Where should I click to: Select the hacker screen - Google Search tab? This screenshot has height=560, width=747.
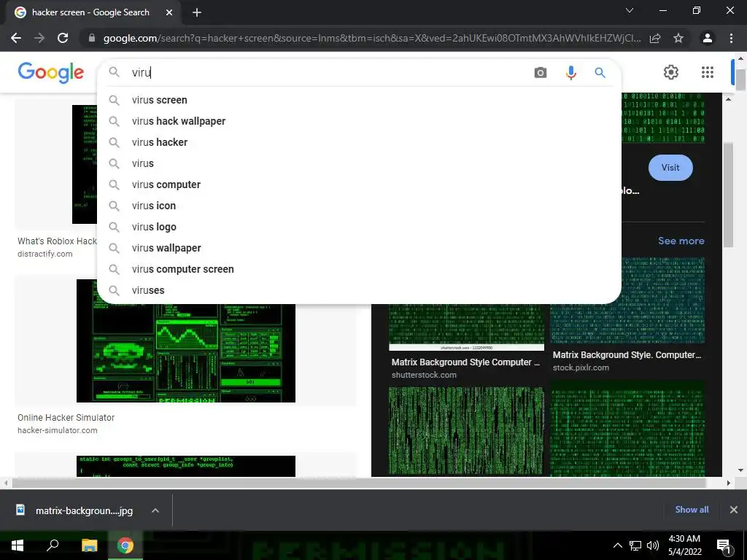pos(93,12)
